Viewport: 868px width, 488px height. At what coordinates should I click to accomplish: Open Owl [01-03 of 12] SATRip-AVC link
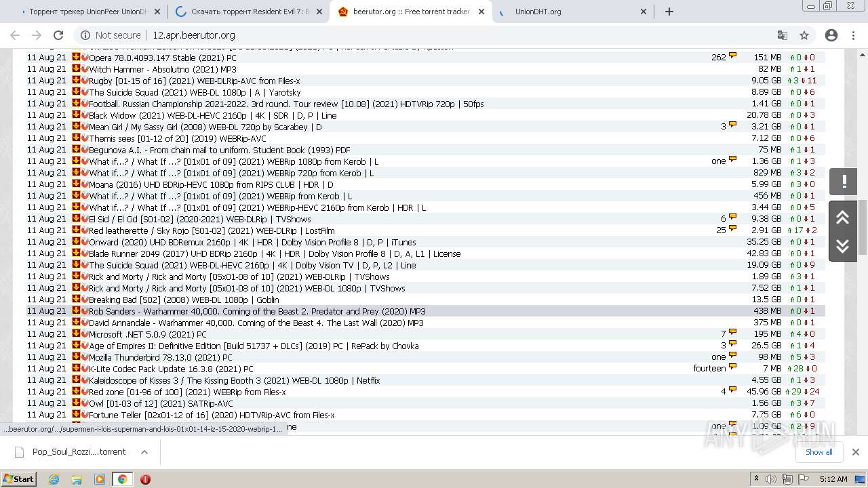pyautogui.click(x=161, y=403)
